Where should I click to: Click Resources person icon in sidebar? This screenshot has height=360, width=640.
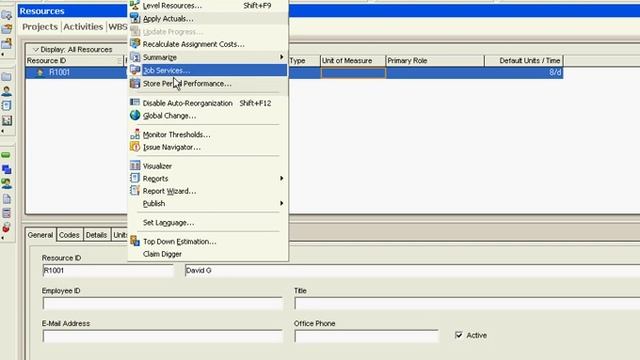click(6, 91)
